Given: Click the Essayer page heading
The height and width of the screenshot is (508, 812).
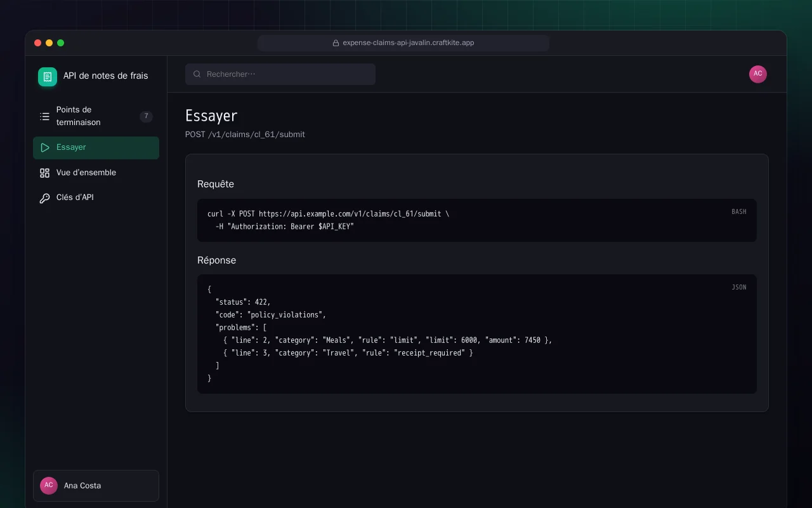Looking at the screenshot, I should click(211, 116).
